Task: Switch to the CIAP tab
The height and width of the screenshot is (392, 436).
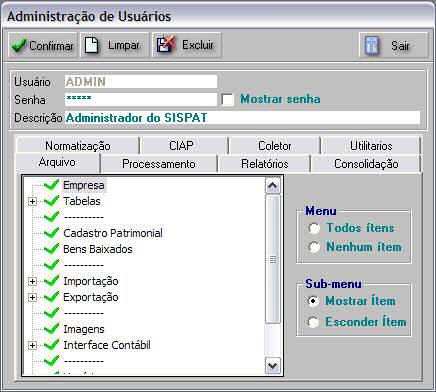Action: (x=184, y=146)
